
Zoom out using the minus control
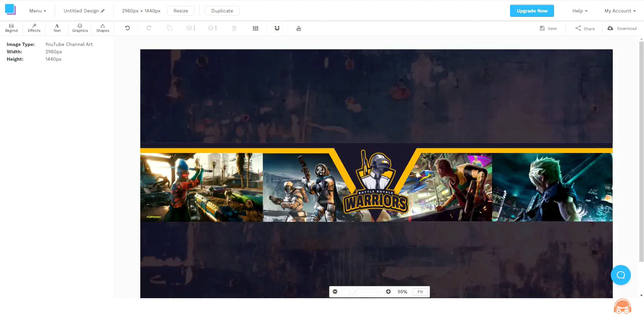pyautogui.click(x=335, y=291)
